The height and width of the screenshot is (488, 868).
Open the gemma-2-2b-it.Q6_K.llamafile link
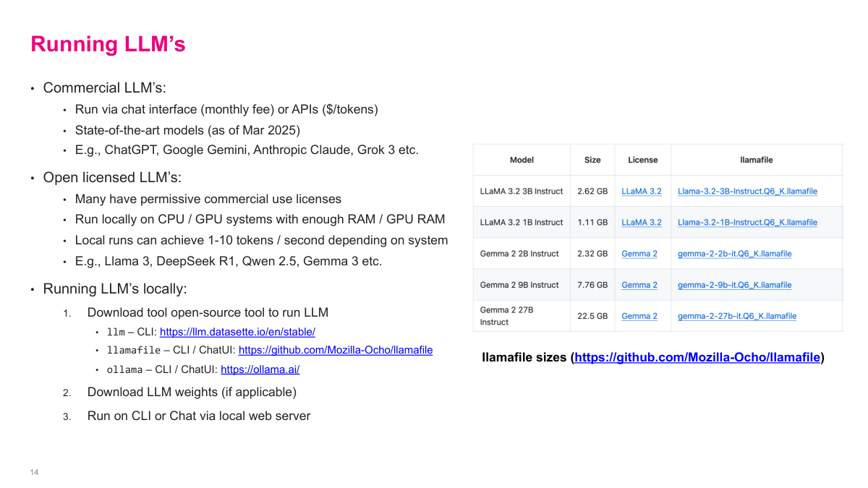tap(734, 254)
